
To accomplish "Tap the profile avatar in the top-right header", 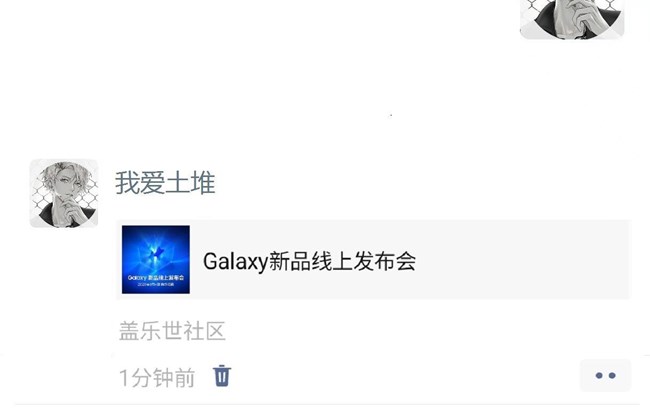I will point(572,18).
